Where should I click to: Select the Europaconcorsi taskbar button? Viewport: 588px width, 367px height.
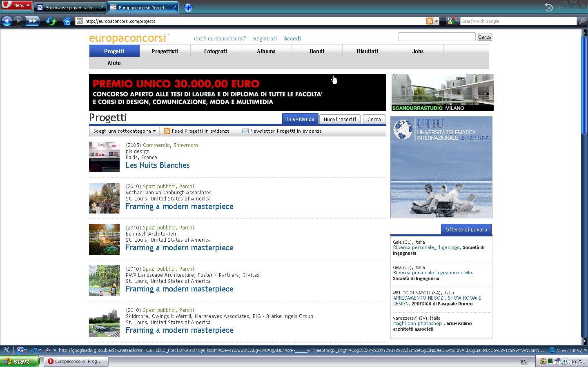pyautogui.click(x=76, y=361)
